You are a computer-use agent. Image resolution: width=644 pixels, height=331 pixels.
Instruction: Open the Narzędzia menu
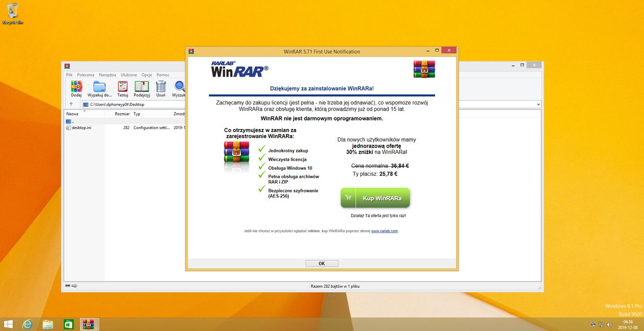tap(107, 75)
